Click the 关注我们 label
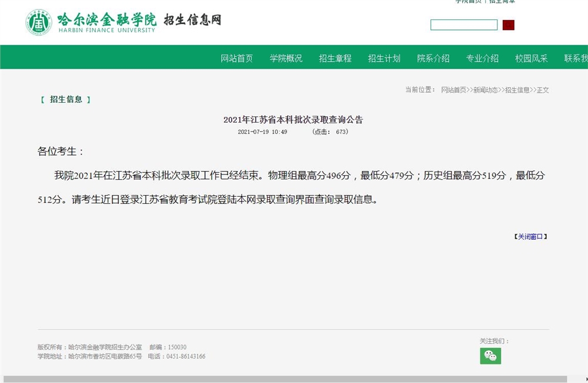This screenshot has width=588, height=383. coord(495,341)
